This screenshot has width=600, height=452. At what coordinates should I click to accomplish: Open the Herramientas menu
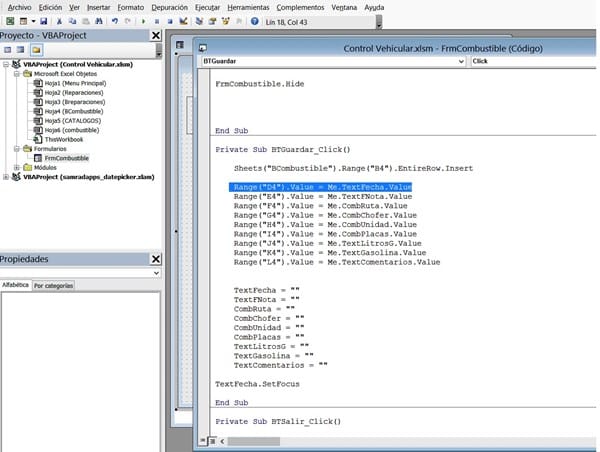point(248,6)
